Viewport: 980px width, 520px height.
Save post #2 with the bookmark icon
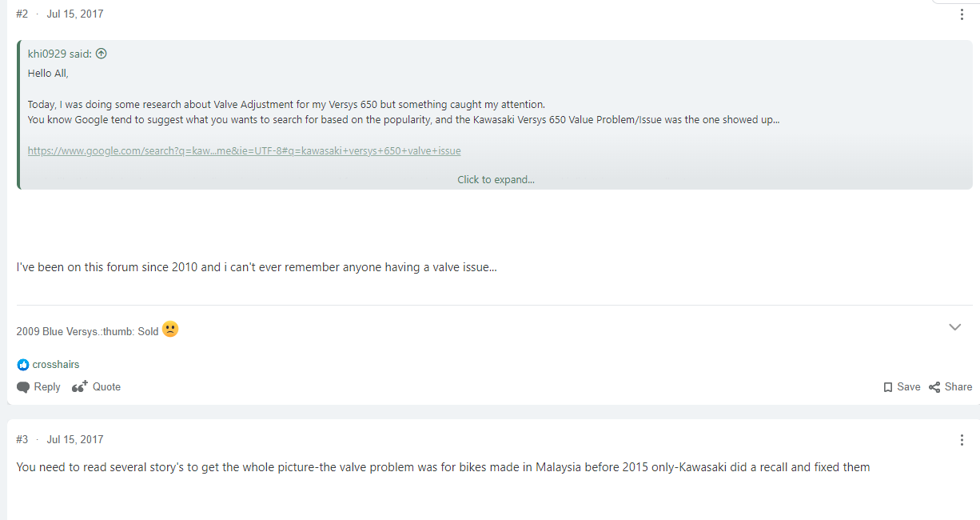902,387
